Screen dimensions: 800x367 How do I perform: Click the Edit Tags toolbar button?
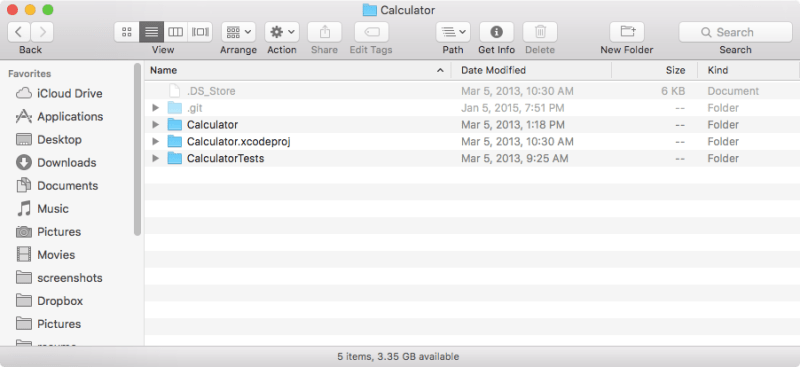coord(371,32)
